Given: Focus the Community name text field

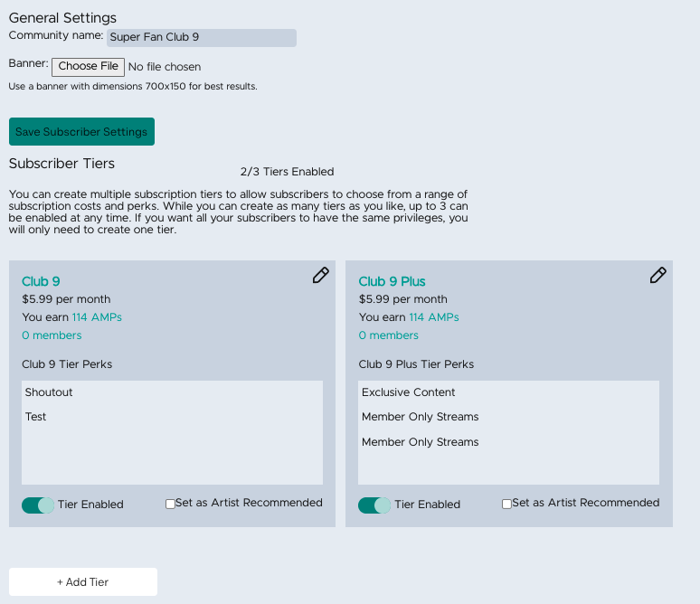Looking at the screenshot, I should (x=202, y=37).
